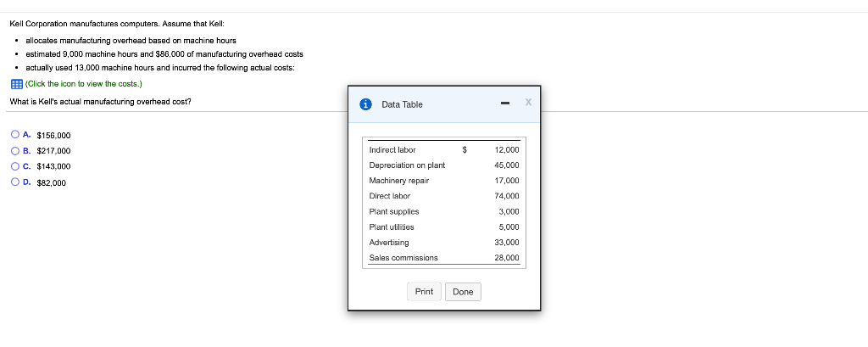Click the Sales commissions label
The width and height of the screenshot is (868, 347).
(403, 258)
